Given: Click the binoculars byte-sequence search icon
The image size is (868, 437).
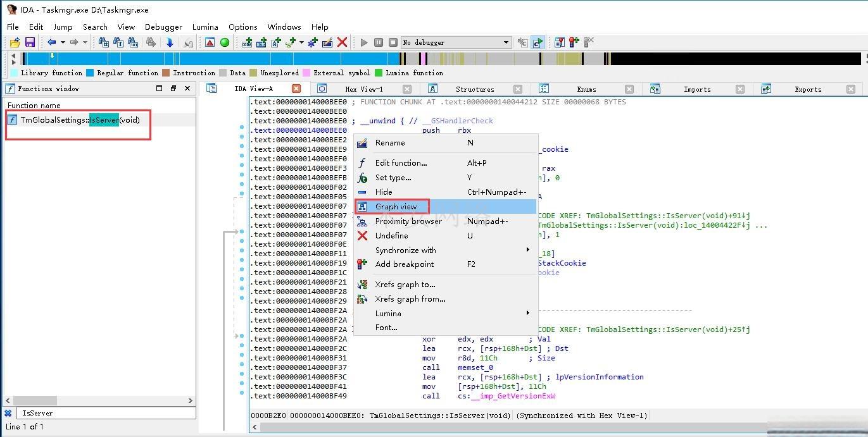Looking at the screenshot, I should point(133,42).
